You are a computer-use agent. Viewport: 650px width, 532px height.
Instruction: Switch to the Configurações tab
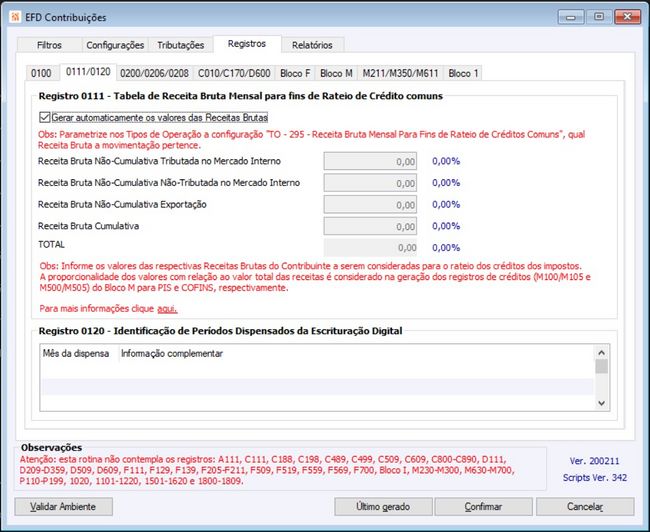[115, 45]
